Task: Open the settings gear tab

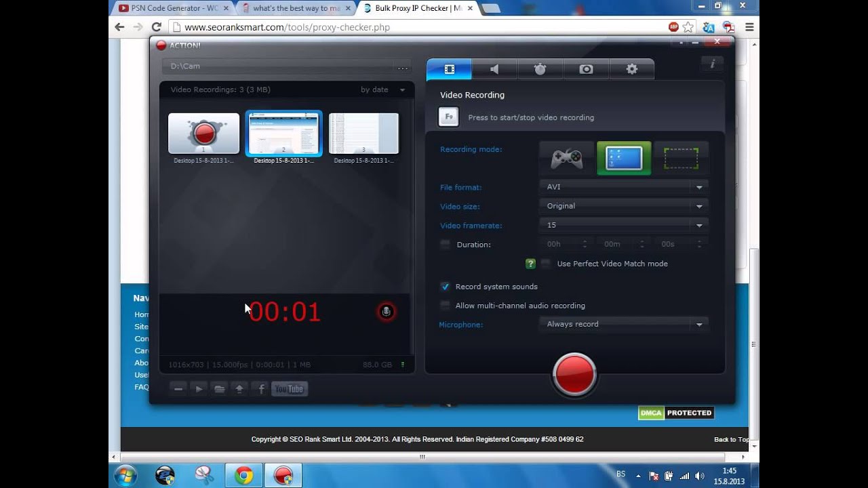Action: point(632,69)
